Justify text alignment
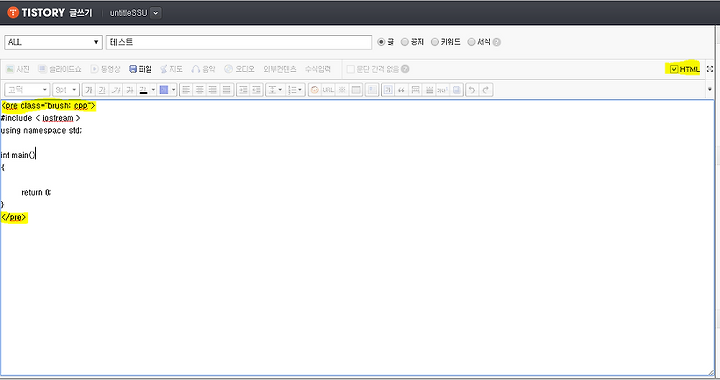The image size is (720, 380). tap(226, 90)
